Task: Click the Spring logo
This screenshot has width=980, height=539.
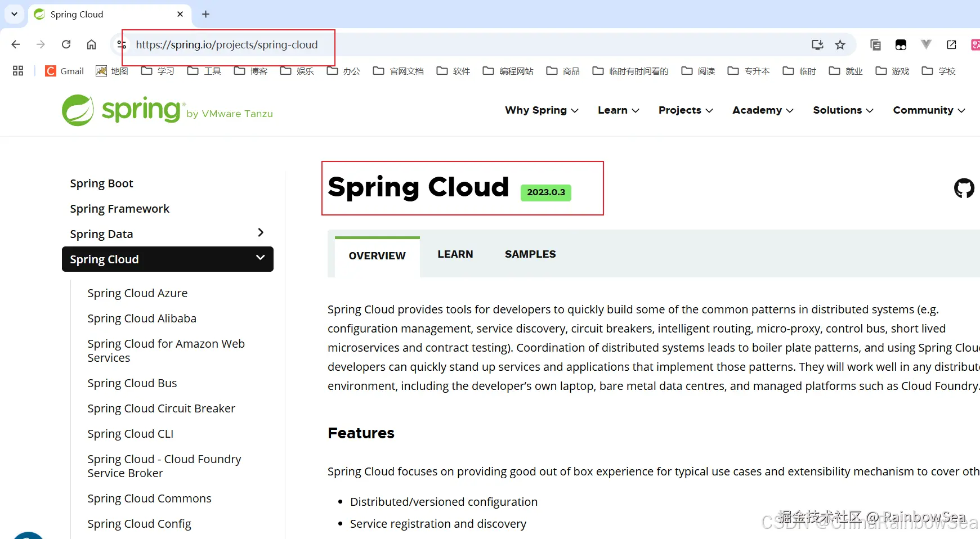Action: pyautogui.click(x=167, y=110)
